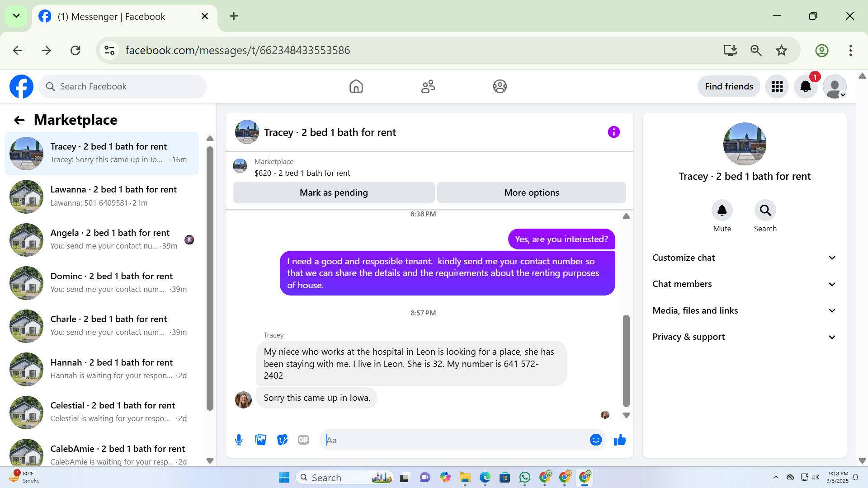Screen dimensions: 868x488
Task: Click Tracey's listing photo in right panel
Action: pyautogui.click(x=745, y=144)
